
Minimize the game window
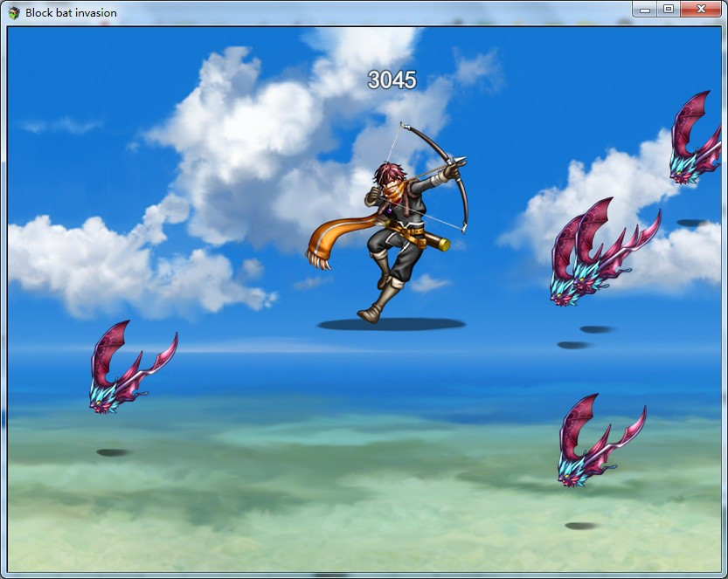click(645, 10)
